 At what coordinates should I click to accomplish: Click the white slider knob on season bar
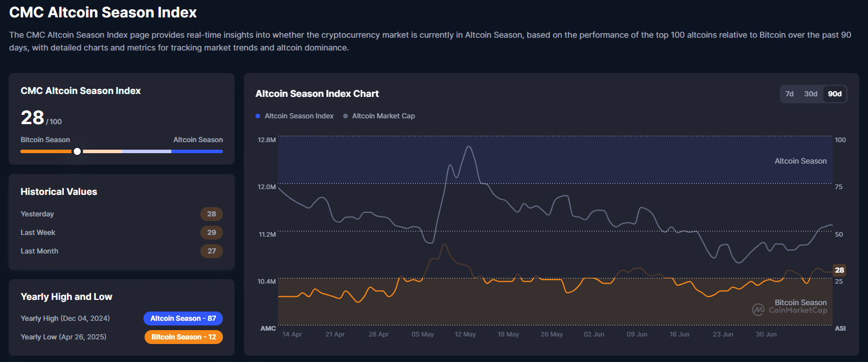tap(77, 151)
